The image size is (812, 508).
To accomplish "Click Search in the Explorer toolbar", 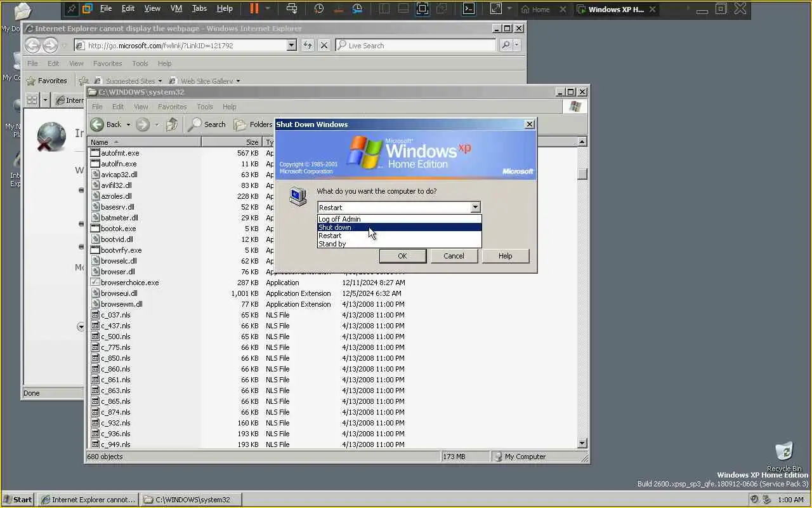I will [x=207, y=124].
